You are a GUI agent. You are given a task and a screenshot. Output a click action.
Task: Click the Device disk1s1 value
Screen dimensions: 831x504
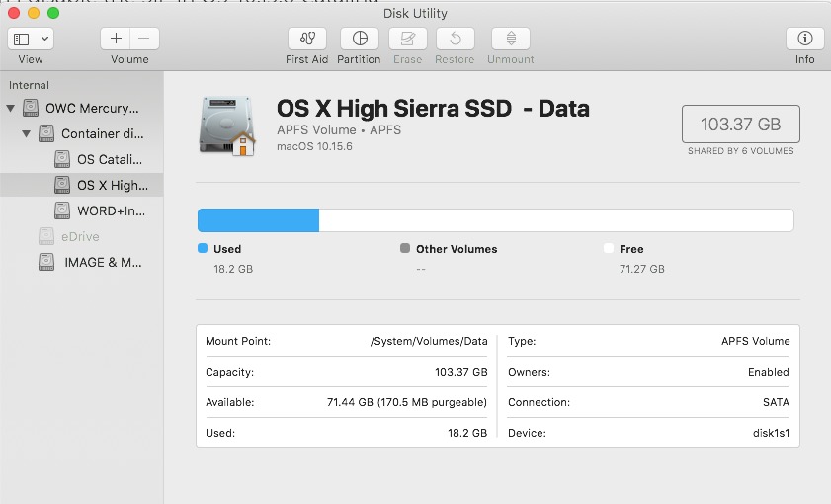(771, 433)
